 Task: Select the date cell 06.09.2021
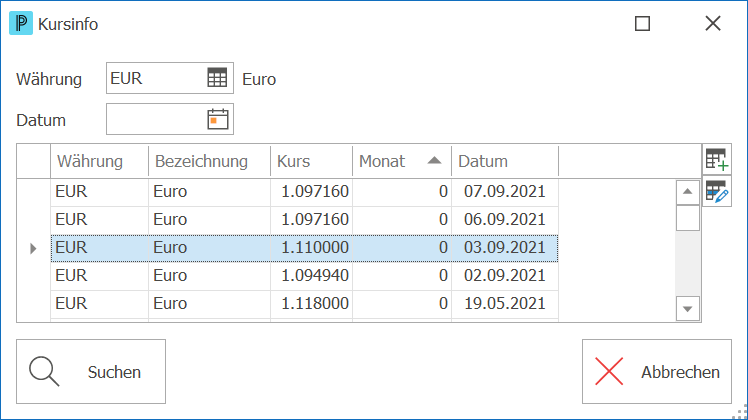point(505,220)
